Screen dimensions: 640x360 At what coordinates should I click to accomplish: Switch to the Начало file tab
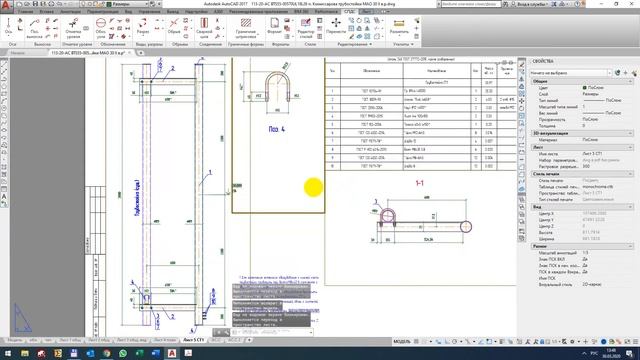(18, 53)
